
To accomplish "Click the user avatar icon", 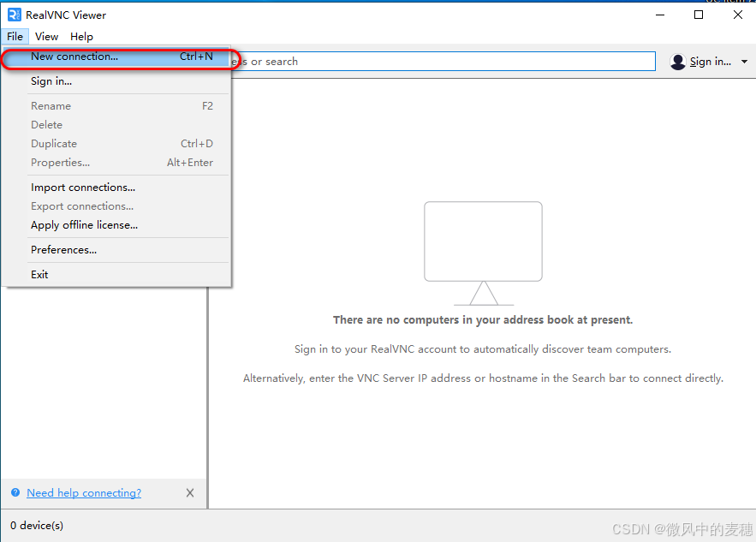I will click(x=678, y=62).
